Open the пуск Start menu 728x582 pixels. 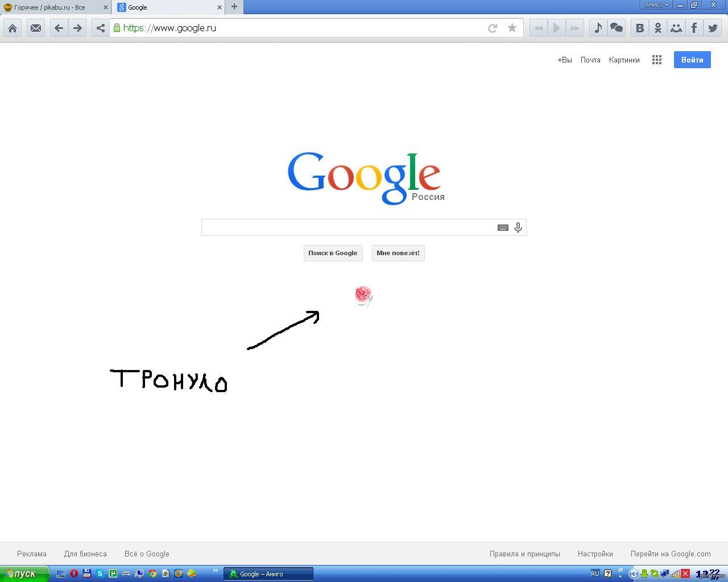pos(24,573)
